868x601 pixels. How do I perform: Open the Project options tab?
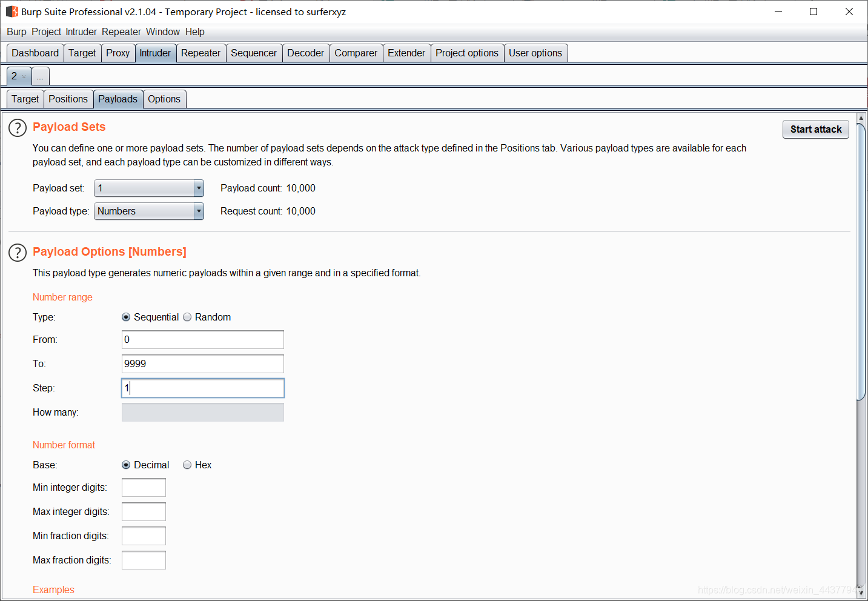(x=467, y=53)
